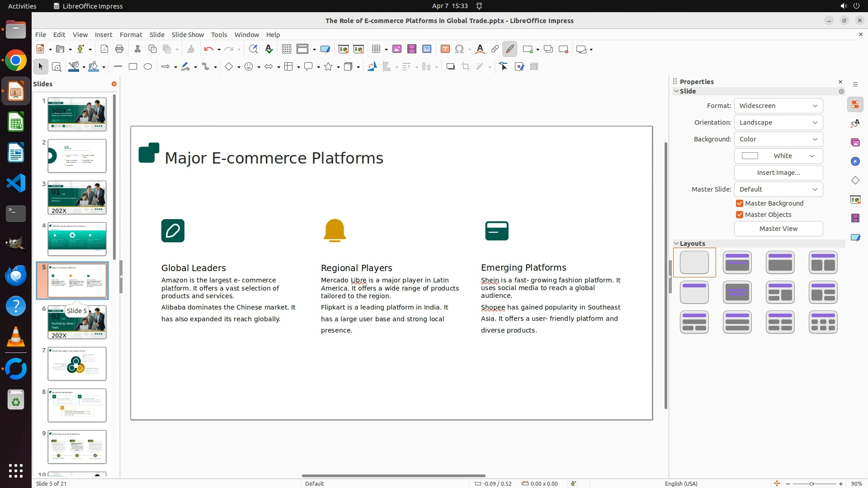Click the Insert Hyperlink icon

[x=495, y=49]
